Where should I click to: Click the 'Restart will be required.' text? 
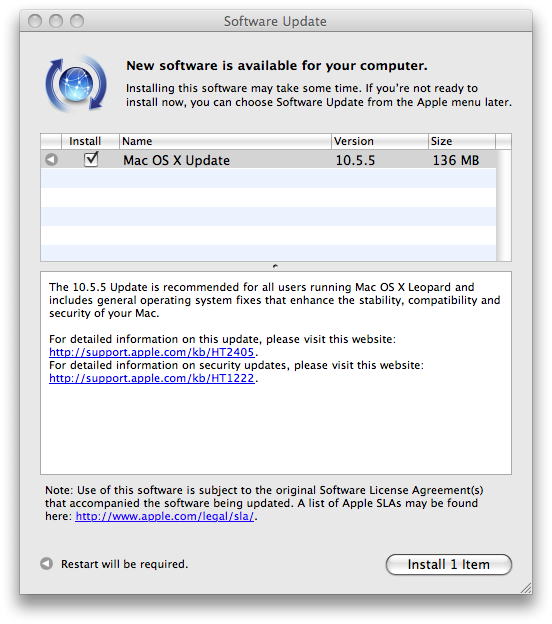(124, 564)
